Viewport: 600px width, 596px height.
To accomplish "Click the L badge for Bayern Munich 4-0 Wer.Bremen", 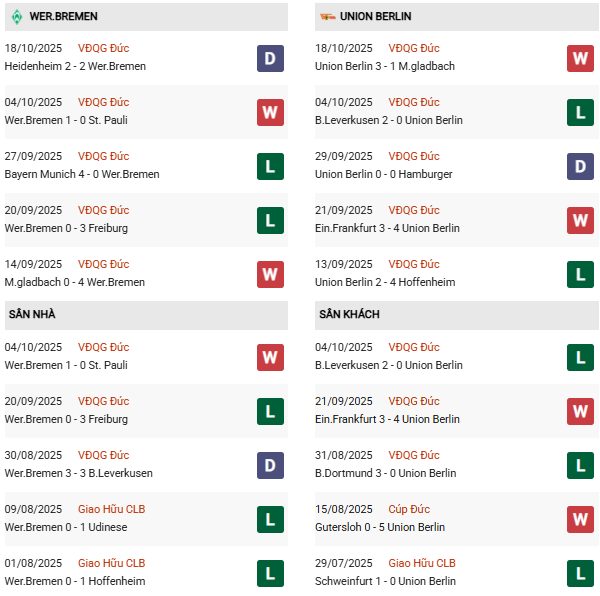I will pos(270,166).
